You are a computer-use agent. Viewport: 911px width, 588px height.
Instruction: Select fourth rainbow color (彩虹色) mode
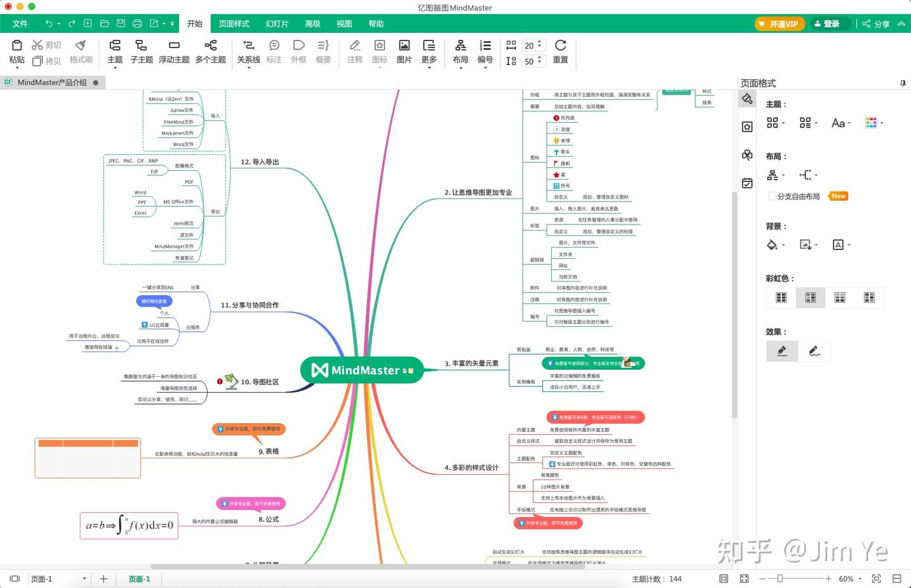(869, 297)
